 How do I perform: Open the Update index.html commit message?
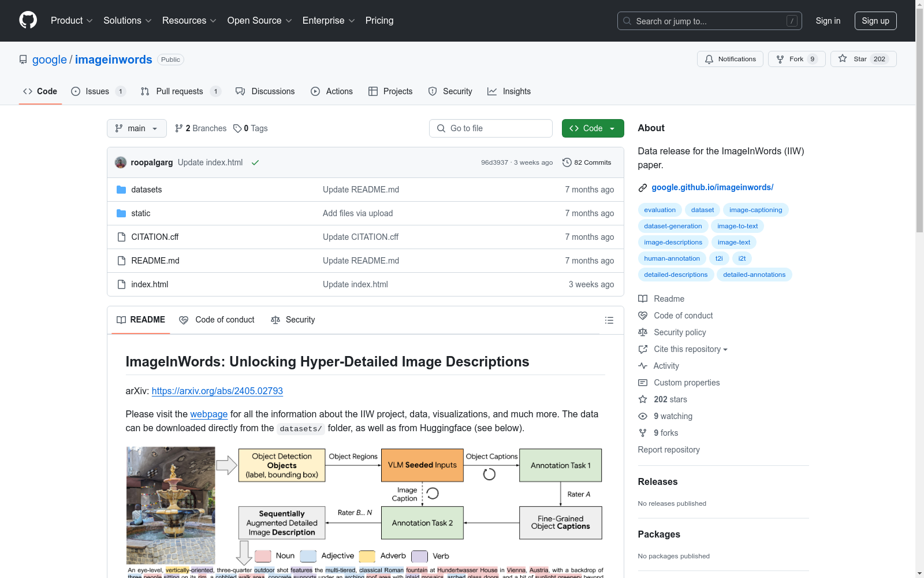click(x=210, y=162)
